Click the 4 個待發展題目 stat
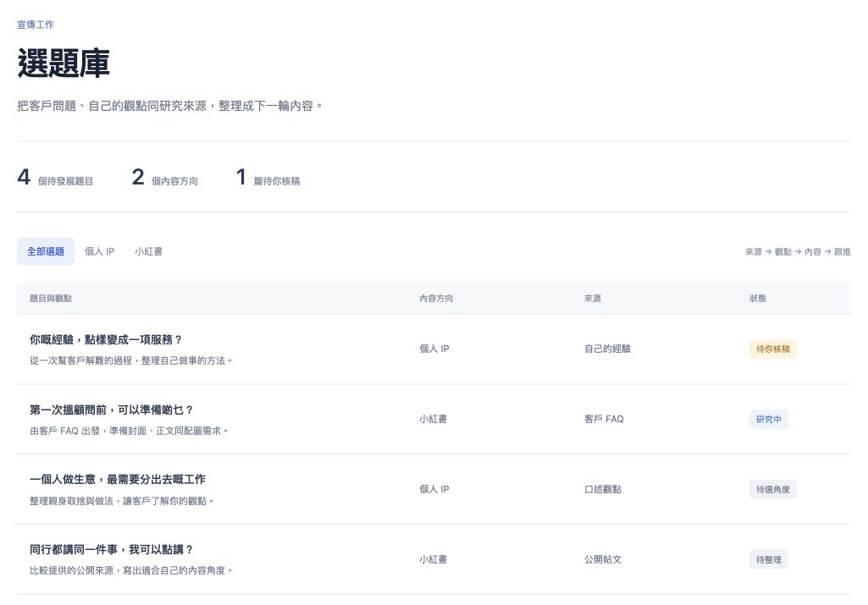This screenshot has width=868, height=605. coord(55,178)
